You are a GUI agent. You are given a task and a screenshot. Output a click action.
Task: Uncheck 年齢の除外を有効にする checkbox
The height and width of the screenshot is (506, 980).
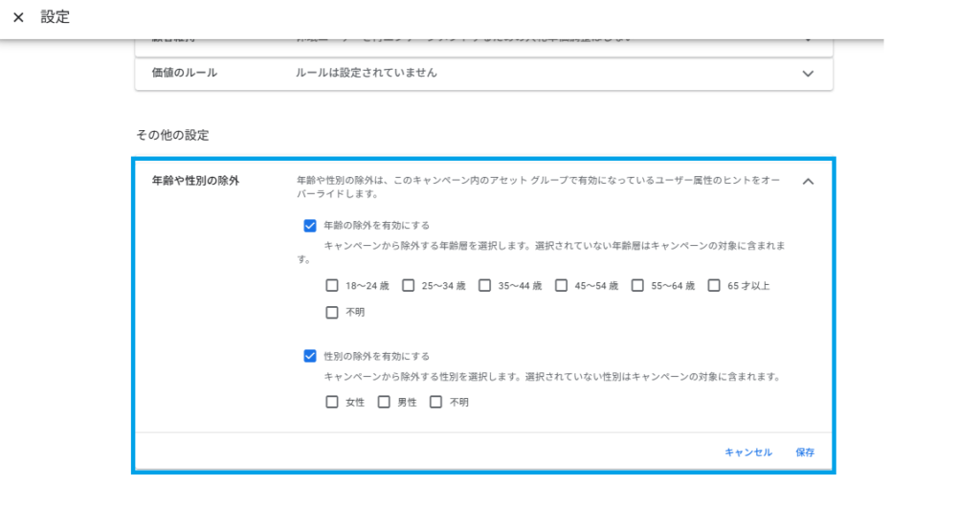pyautogui.click(x=310, y=226)
